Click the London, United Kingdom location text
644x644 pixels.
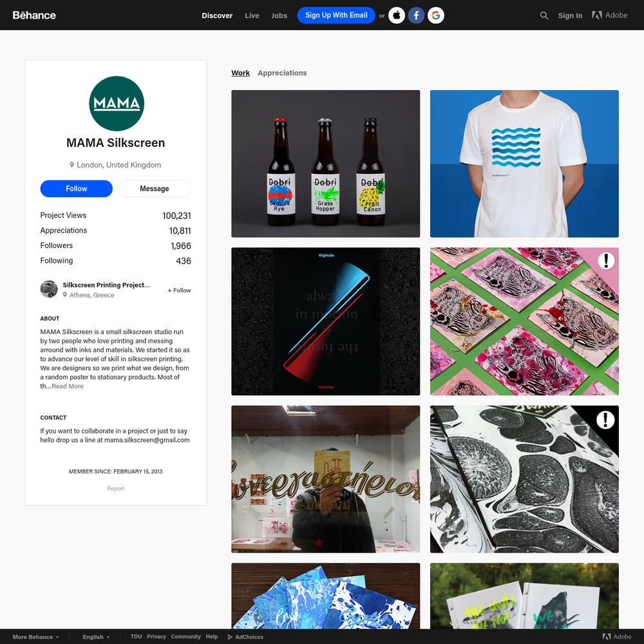click(x=118, y=165)
